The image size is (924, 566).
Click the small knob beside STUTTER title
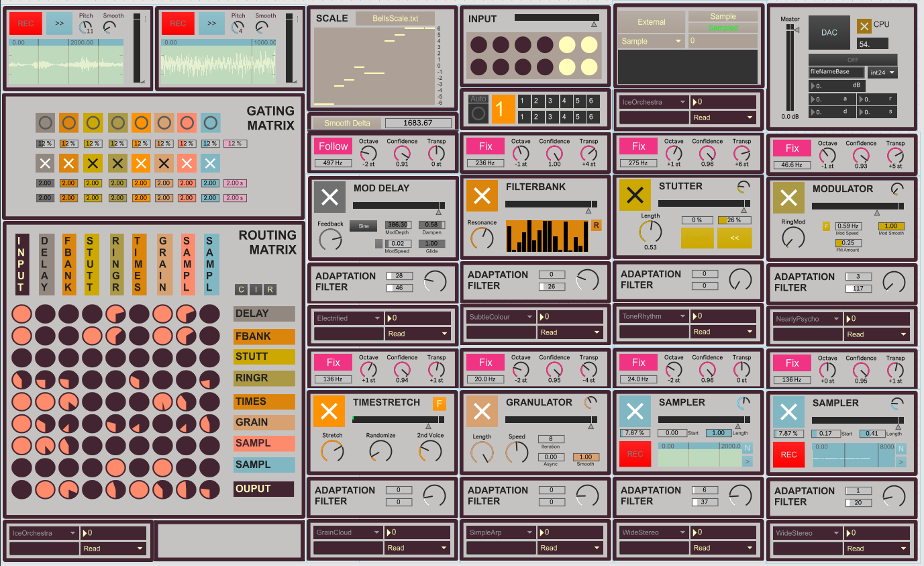(x=743, y=187)
